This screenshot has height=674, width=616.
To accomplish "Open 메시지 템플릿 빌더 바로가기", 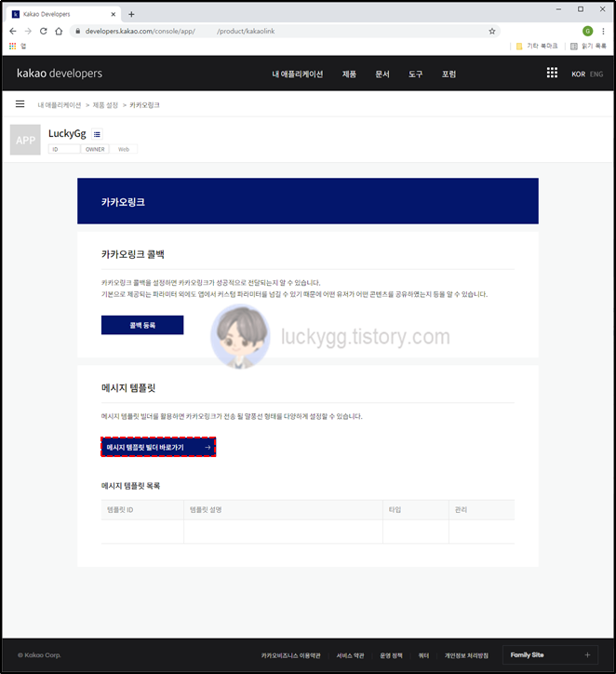I will (158, 447).
